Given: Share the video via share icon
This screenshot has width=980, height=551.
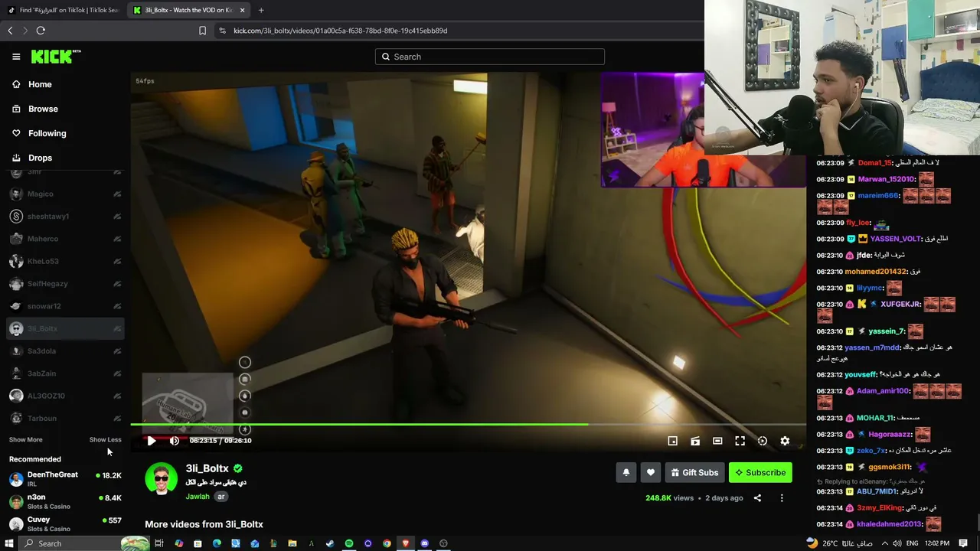Looking at the screenshot, I should pos(757,498).
